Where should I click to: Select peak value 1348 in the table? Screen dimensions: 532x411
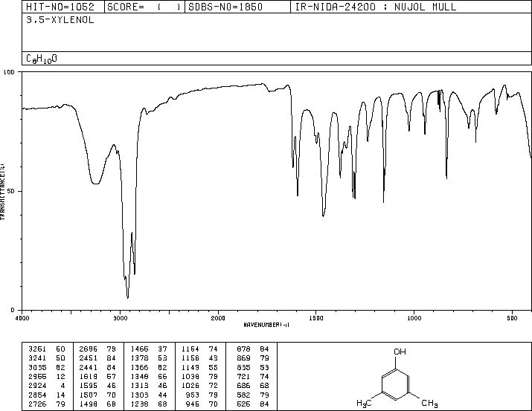click(x=139, y=376)
